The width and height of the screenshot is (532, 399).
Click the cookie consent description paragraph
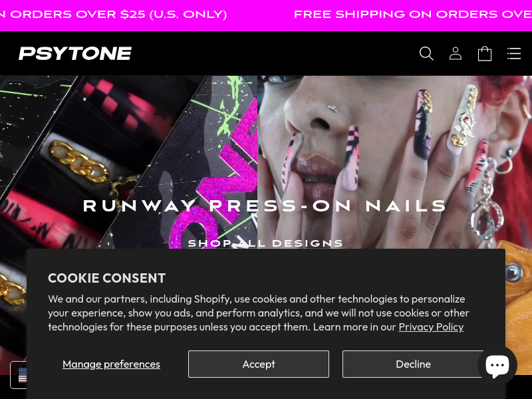(259, 313)
